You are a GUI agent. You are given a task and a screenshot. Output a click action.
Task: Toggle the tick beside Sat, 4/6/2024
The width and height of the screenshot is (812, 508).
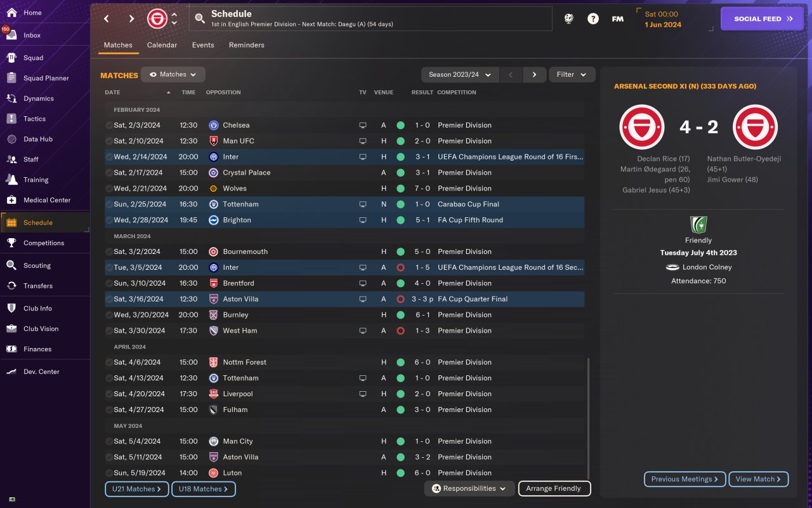109,362
